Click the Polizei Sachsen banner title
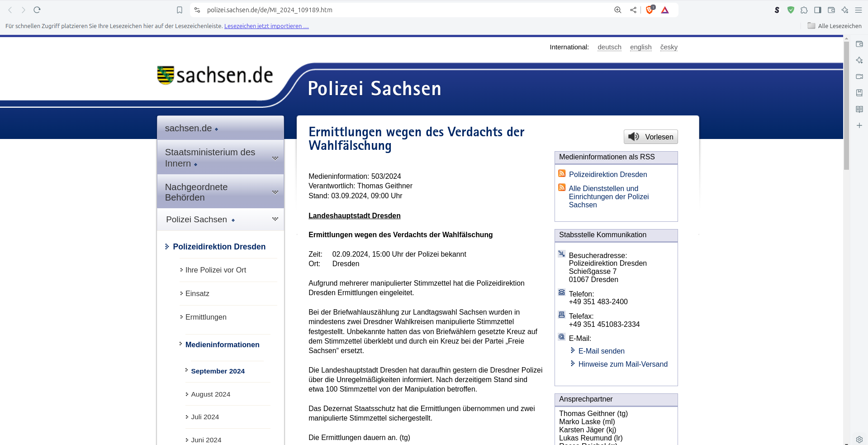Viewport: 868px width, 445px height. point(375,88)
